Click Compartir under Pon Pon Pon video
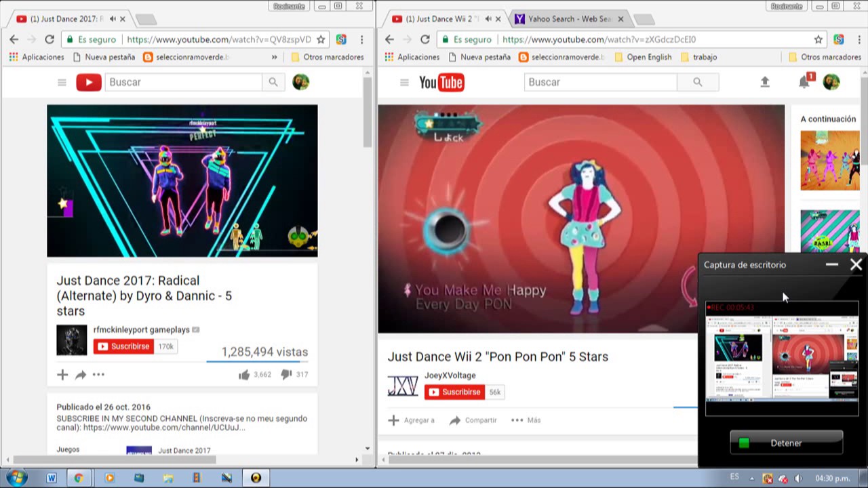868x488 pixels. [x=473, y=420]
